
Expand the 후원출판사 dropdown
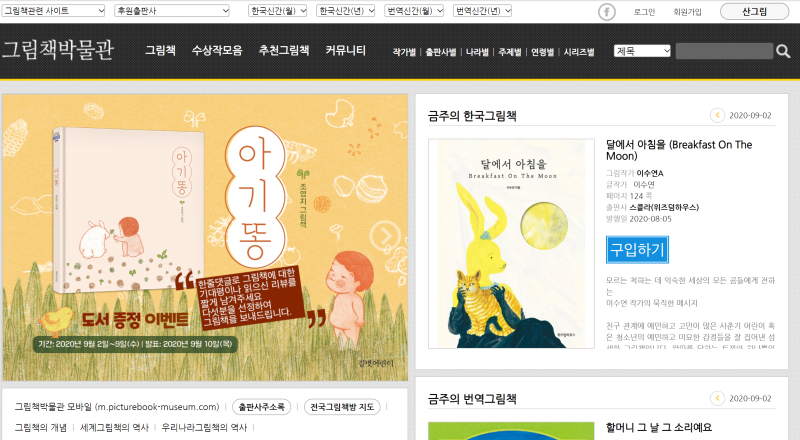tap(172, 11)
